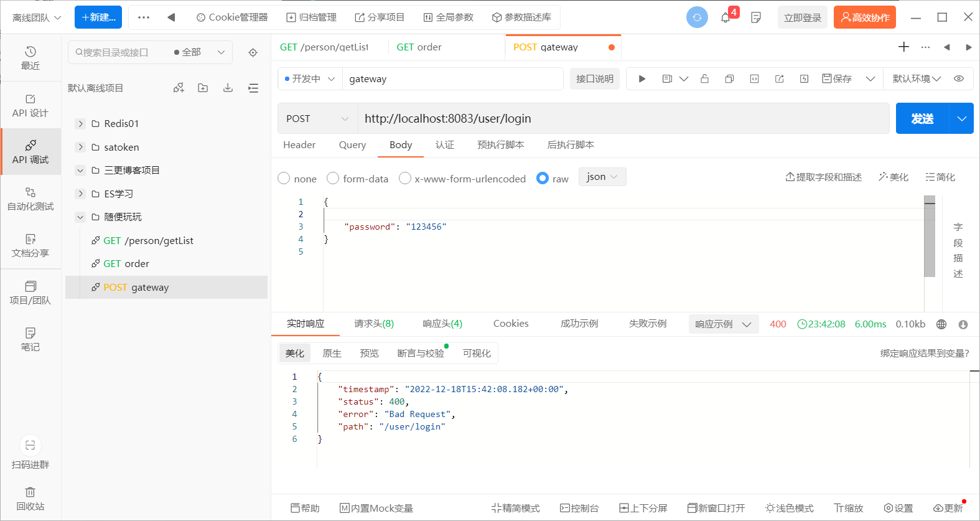Viewport: 980px width, 521px height.
Task: Click the 保存 save button
Action: (837, 78)
